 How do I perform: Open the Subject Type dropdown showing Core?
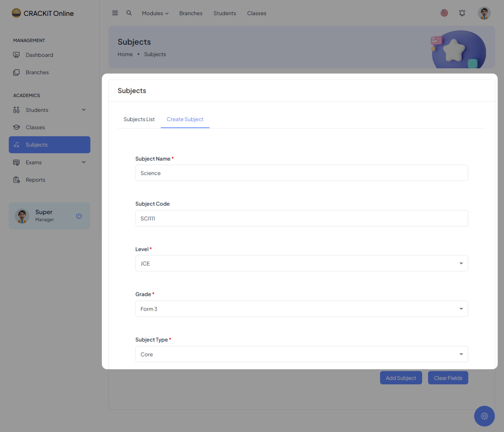(301, 354)
